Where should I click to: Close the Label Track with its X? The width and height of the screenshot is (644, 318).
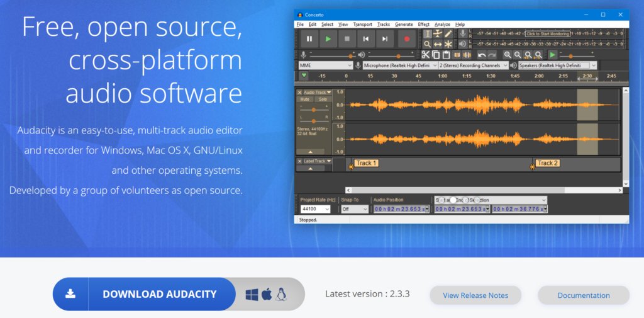coord(299,161)
